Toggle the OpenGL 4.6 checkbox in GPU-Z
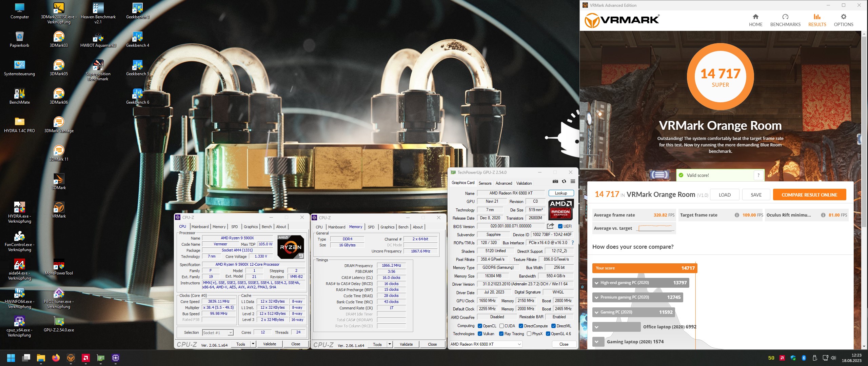Image resolution: width=868 pixels, height=366 pixels. click(548, 334)
